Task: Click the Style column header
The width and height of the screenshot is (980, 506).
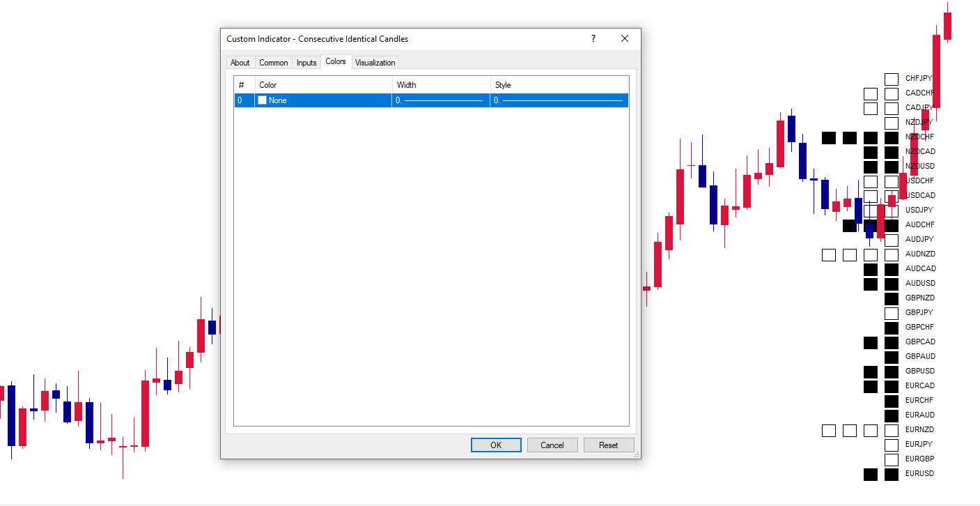Action: pos(559,85)
